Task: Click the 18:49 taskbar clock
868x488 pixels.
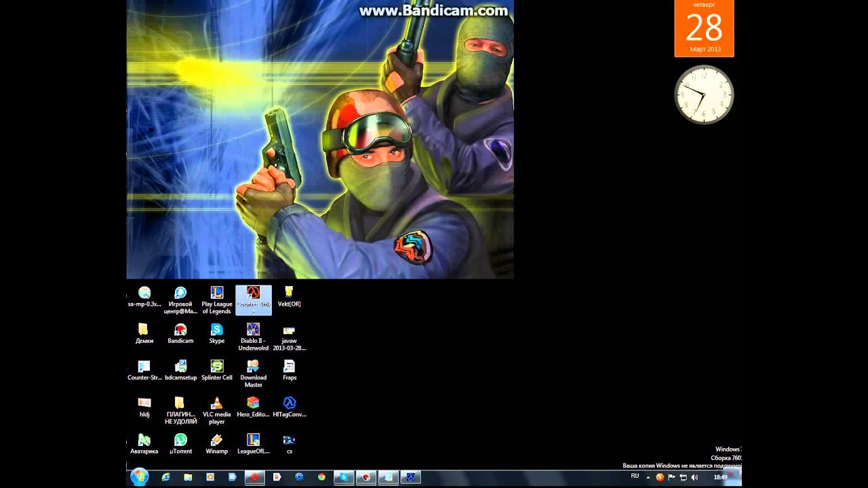Action: (x=720, y=477)
